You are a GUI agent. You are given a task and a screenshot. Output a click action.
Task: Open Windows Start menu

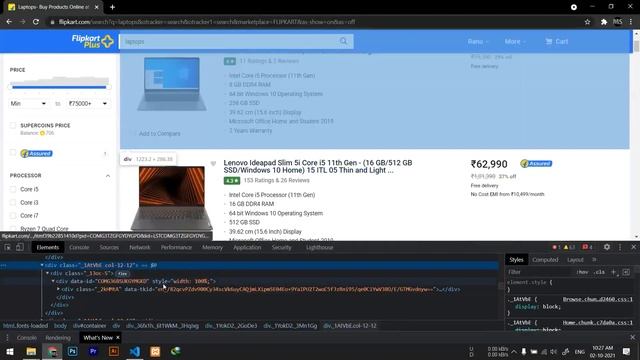[x=10, y=351]
